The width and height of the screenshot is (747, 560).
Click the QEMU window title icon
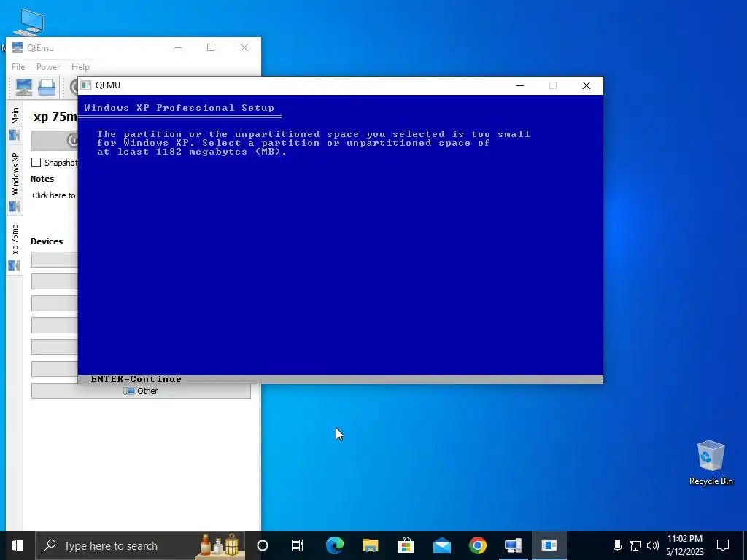pyautogui.click(x=86, y=85)
